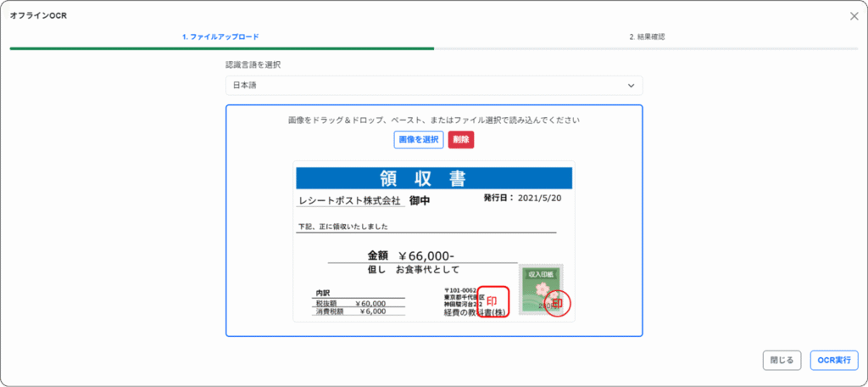
Task: Click the green progress bar under step one
Action: (220, 48)
